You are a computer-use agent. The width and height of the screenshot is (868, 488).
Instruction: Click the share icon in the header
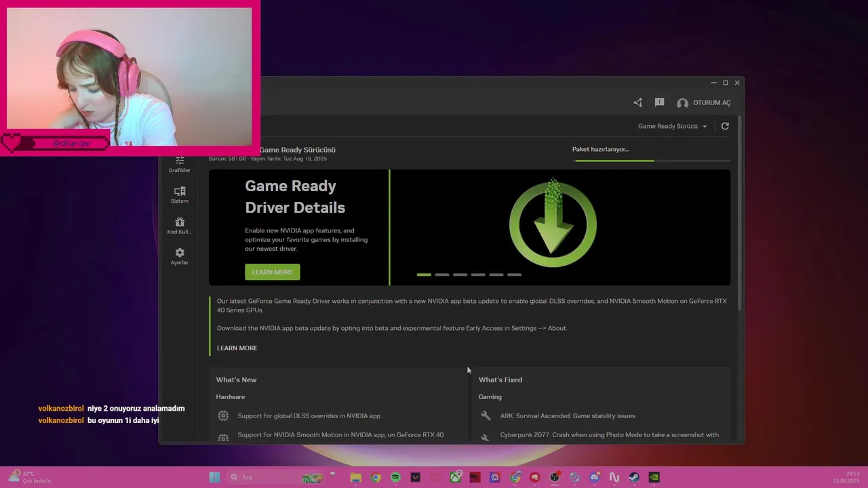click(x=637, y=102)
